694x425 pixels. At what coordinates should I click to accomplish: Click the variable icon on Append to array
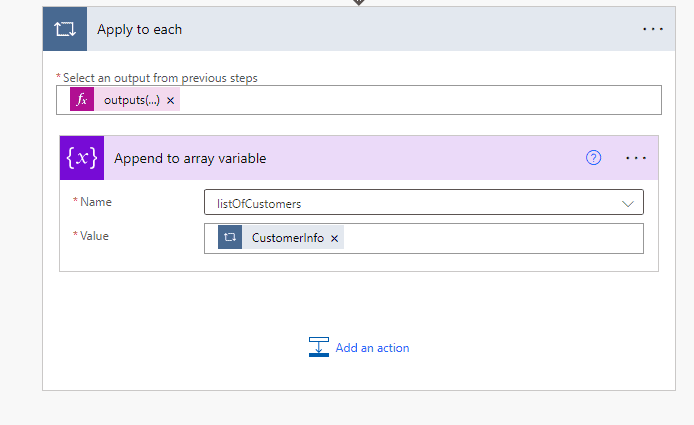82,158
